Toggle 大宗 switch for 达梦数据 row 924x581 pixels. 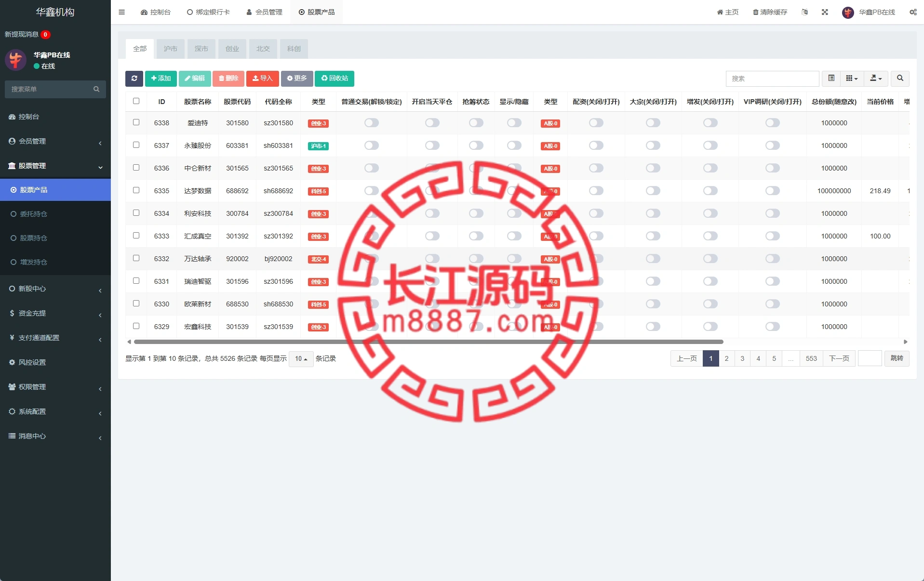click(x=653, y=191)
